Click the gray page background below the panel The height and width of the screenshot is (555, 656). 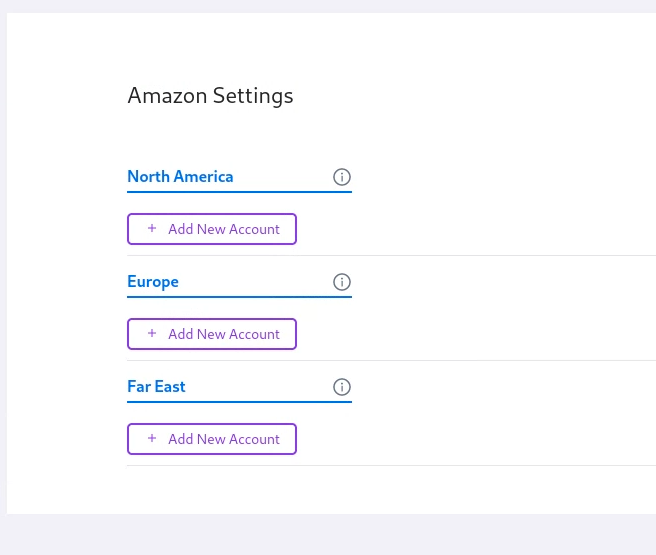pos(328,535)
